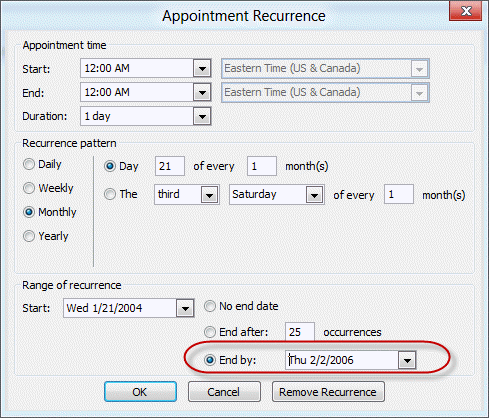Open the Start time dropdown arrow

click(x=202, y=69)
